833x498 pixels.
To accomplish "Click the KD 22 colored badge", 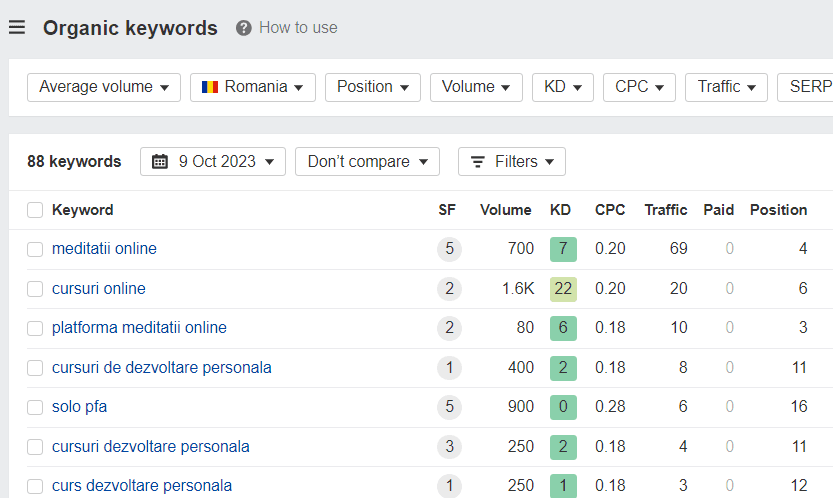I will pyautogui.click(x=563, y=289).
